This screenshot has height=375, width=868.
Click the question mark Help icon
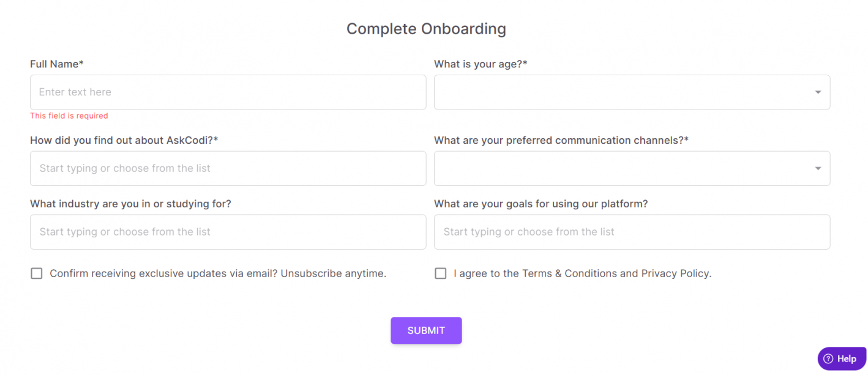click(x=828, y=359)
